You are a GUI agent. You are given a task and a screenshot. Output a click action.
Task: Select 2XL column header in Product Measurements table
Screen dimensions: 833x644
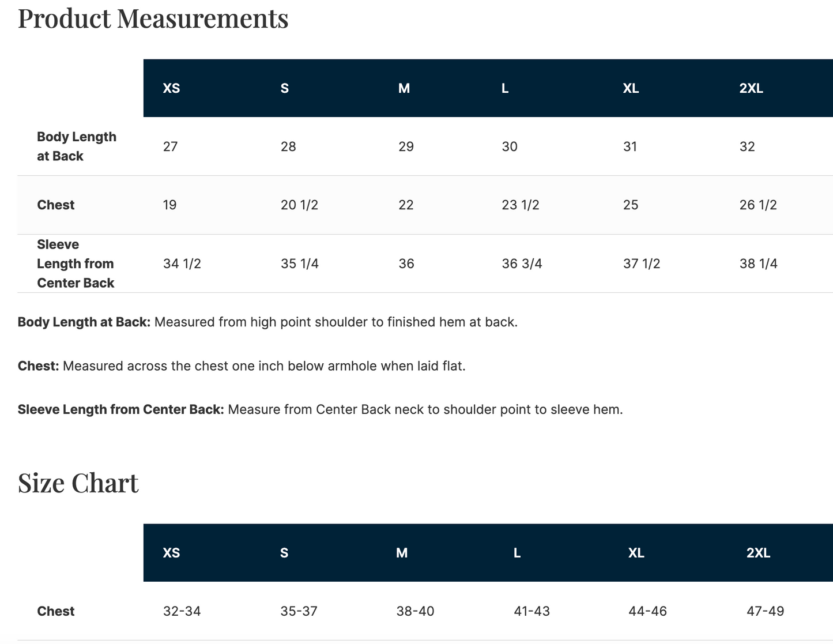[751, 88]
